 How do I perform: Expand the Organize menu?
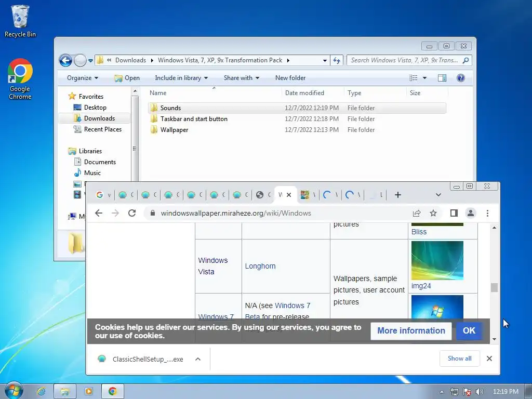[83, 78]
